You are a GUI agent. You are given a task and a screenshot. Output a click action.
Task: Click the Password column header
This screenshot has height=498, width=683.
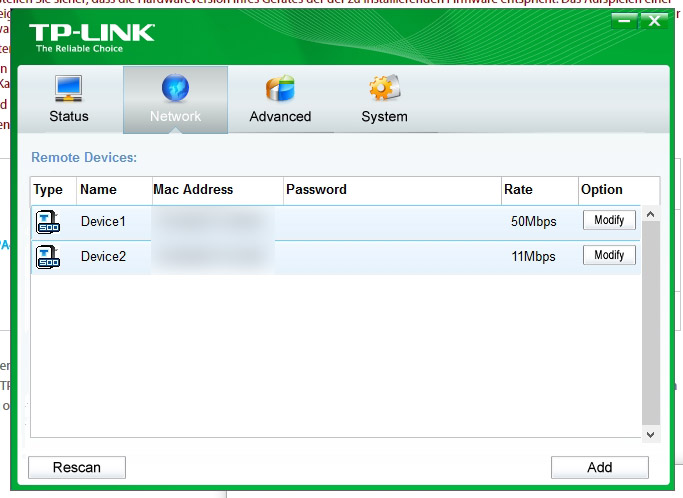[316, 189]
